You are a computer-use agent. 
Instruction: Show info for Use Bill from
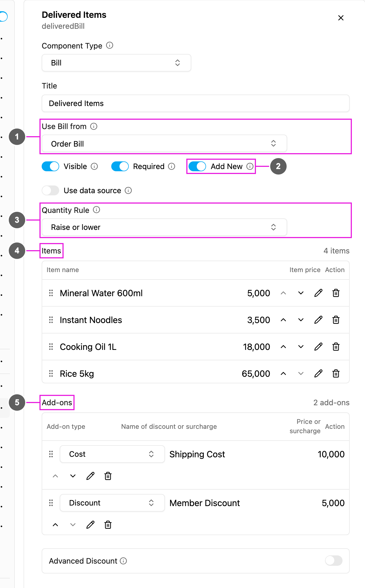[94, 126]
